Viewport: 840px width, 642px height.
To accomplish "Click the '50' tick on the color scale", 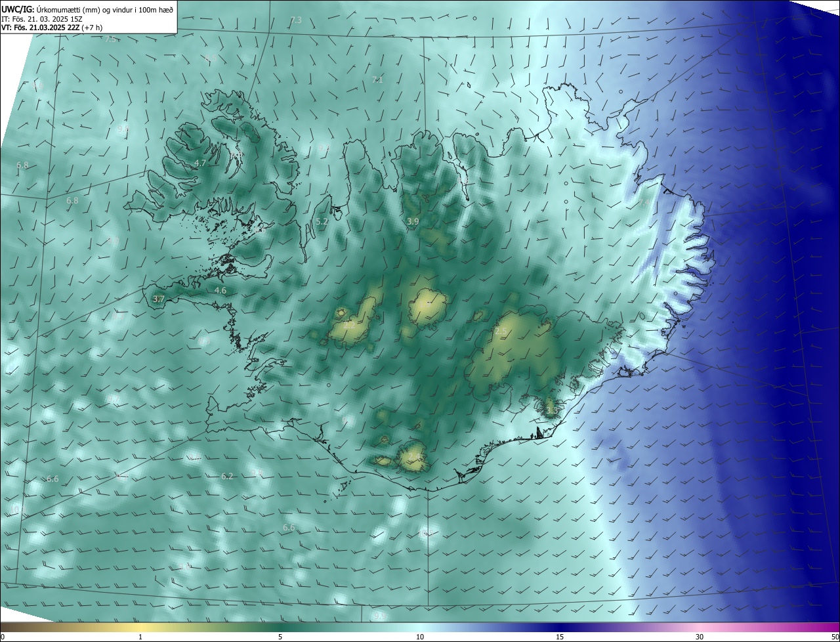I will (x=835, y=637).
